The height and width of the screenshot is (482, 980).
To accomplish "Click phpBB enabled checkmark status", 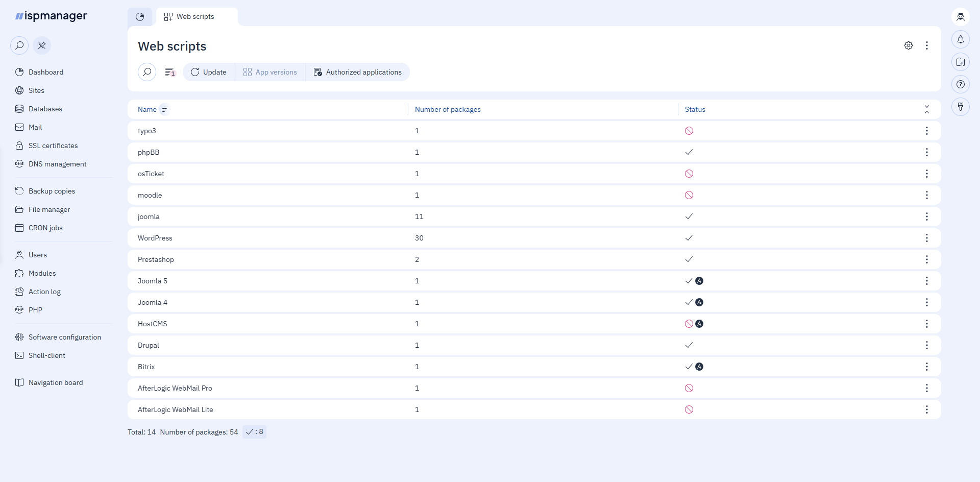I will (689, 152).
